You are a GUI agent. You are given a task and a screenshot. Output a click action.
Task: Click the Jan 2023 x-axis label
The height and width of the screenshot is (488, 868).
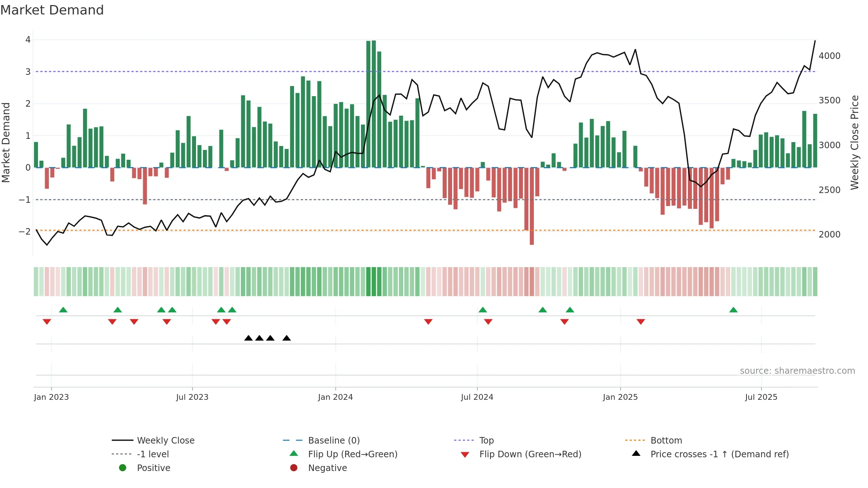coord(51,397)
